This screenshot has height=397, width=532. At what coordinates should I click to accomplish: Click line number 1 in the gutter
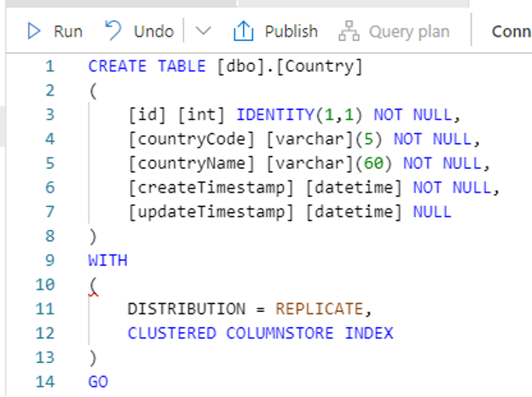coord(49,66)
